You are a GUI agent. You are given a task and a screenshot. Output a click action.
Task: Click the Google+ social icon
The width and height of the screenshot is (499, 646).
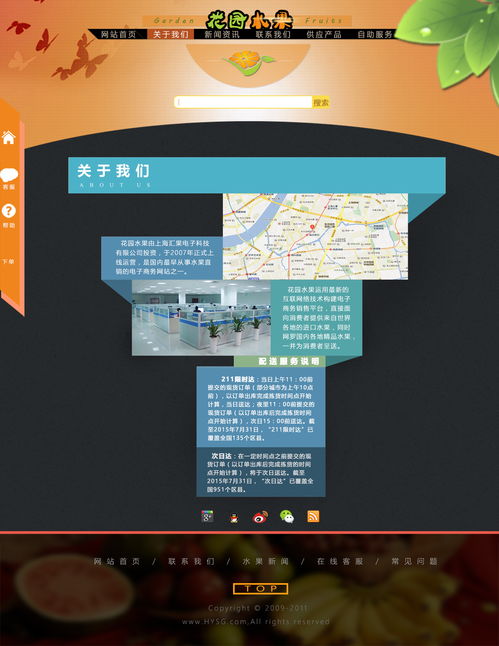point(207,516)
